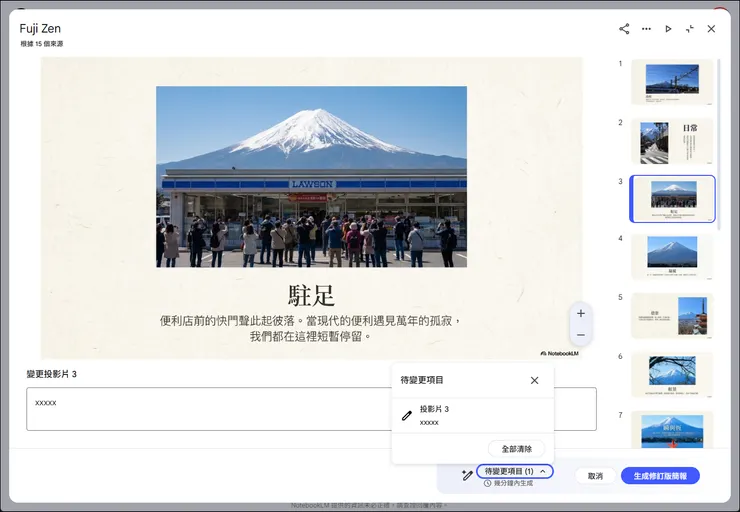The height and width of the screenshot is (512, 740).
Task: Click the 根據 15 個來源 text
Action: (x=42, y=44)
